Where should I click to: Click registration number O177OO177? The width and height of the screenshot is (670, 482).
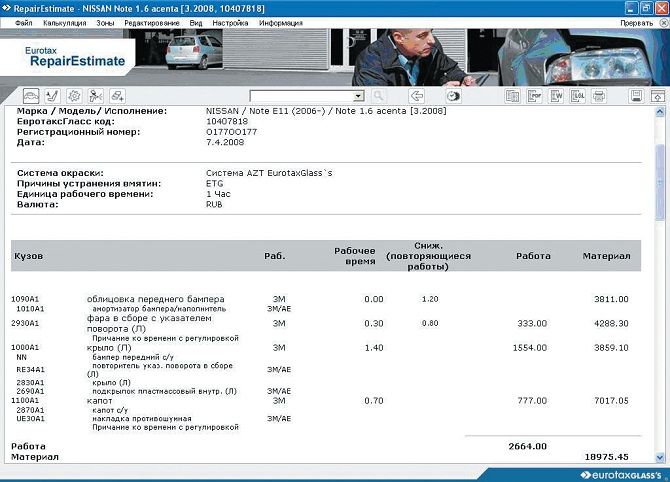click(232, 132)
